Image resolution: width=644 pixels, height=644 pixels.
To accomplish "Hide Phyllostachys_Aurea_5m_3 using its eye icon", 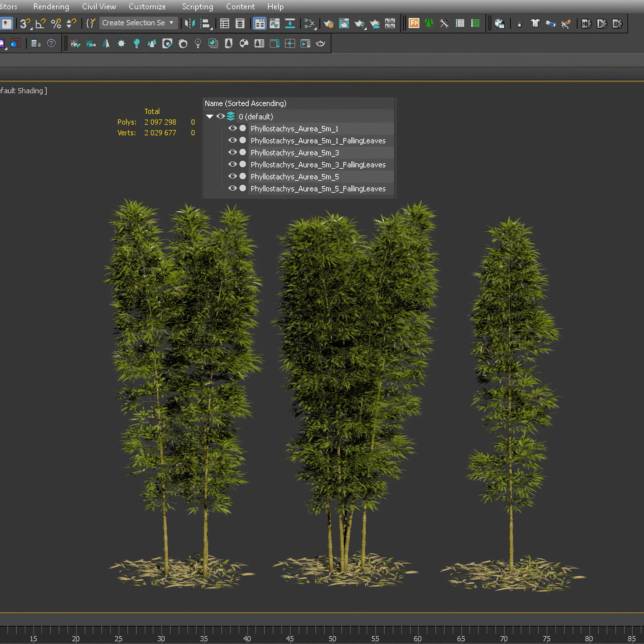I will [x=232, y=152].
